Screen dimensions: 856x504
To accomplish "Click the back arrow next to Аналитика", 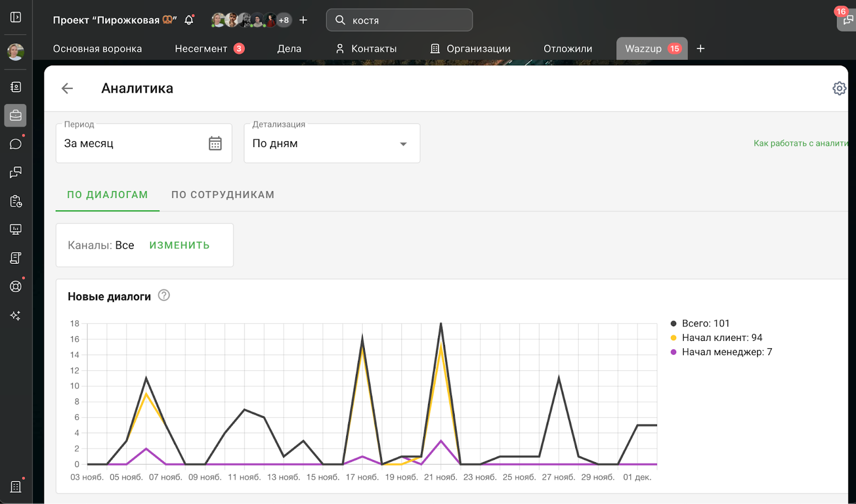I will (67, 88).
